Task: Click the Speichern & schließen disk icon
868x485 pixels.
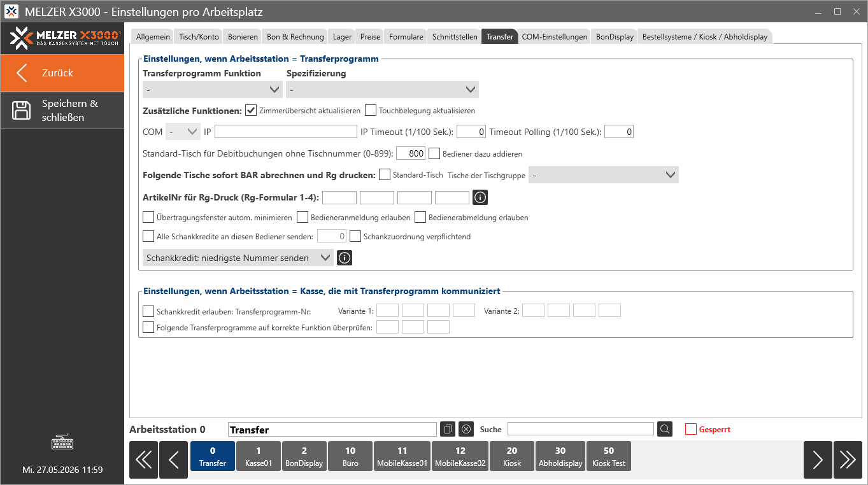Action: (x=22, y=110)
